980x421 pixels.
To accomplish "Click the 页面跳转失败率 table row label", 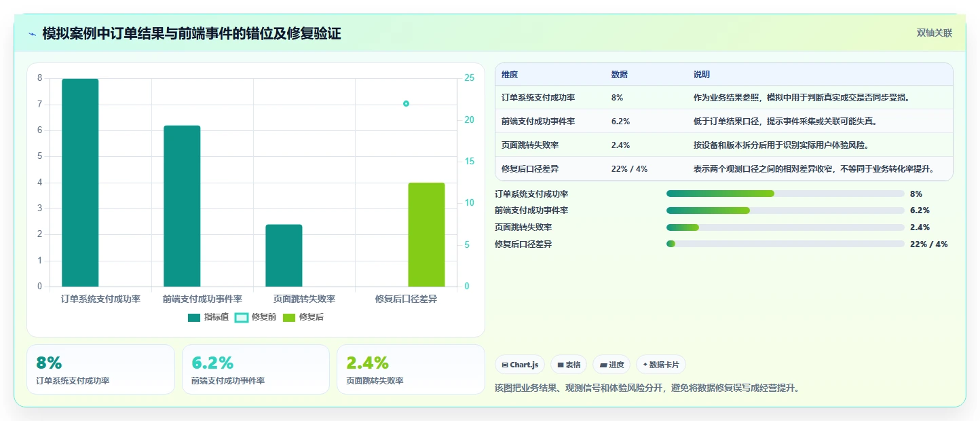I will (530, 145).
